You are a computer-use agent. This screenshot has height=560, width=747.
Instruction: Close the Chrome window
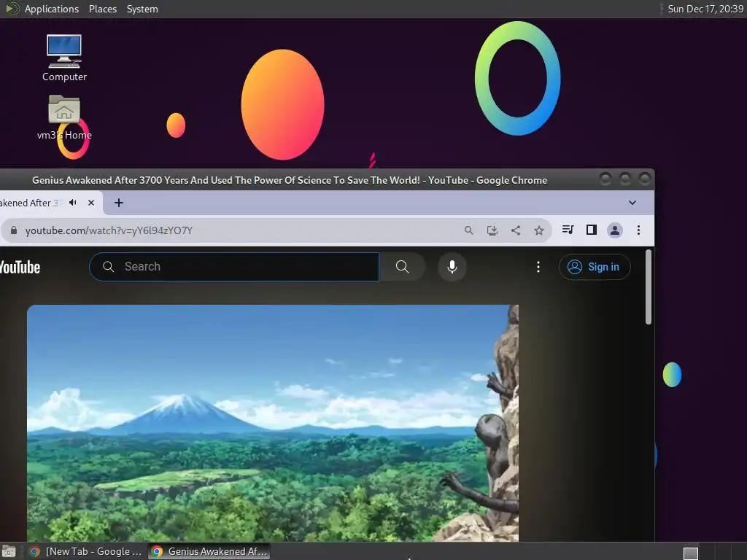645,179
